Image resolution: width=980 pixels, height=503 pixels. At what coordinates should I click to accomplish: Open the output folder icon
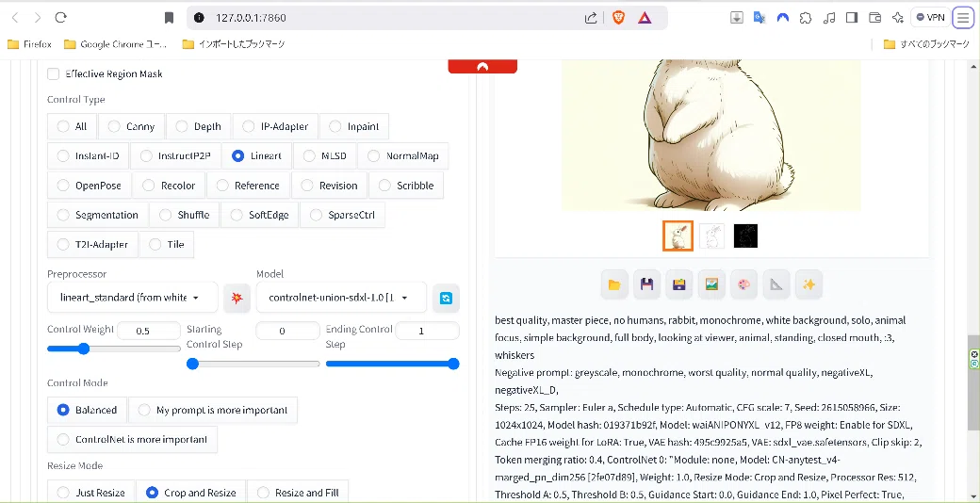click(x=614, y=284)
